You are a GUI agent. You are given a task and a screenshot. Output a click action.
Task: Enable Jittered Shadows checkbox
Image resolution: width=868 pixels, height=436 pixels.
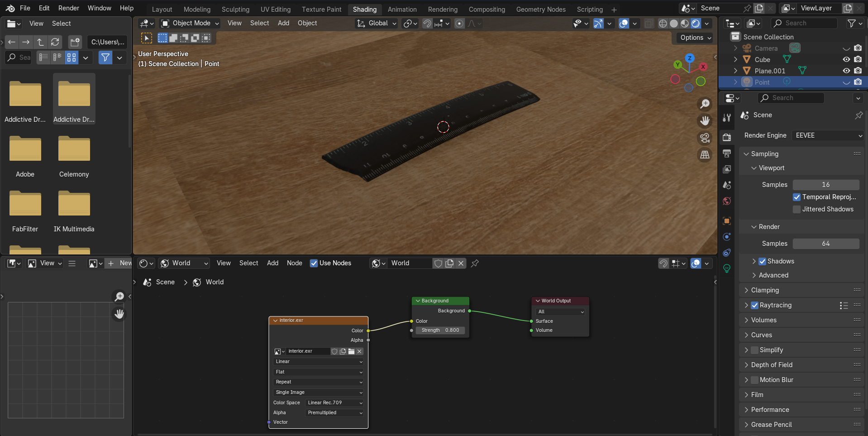coord(797,209)
